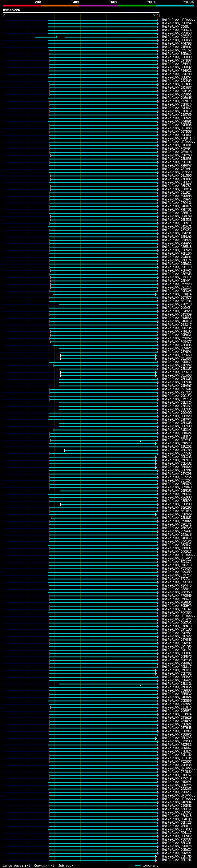Open hit UniRef100_P25858
The width and height of the screenshot is (197, 868).
point(177,33)
